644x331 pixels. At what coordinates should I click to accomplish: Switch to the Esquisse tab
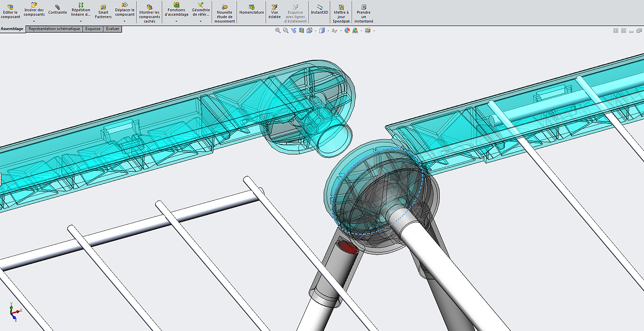point(92,29)
